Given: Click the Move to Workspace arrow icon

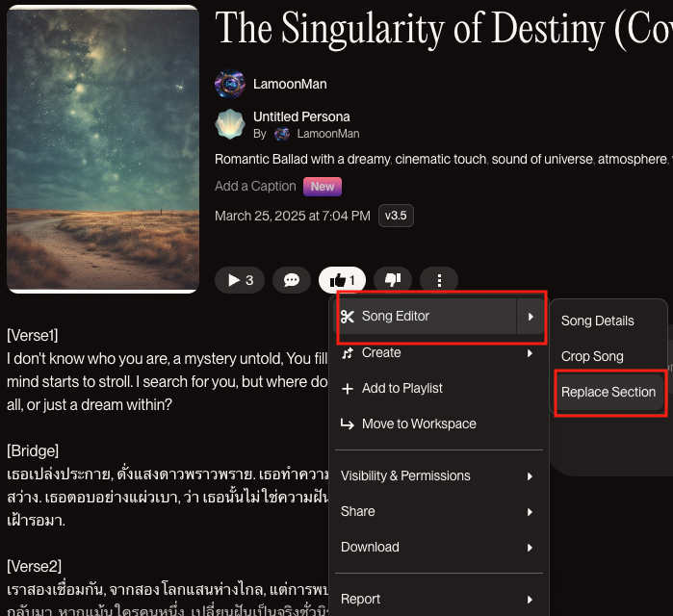Looking at the screenshot, I should coord(348,424).
